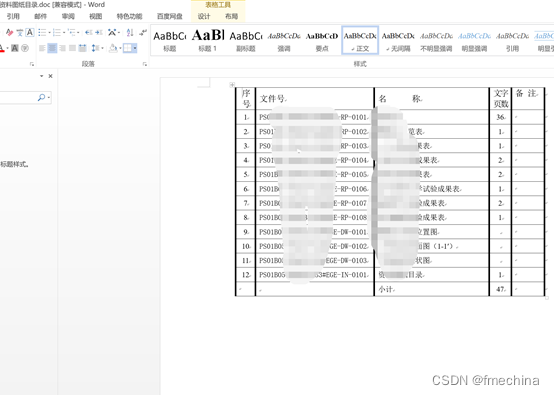The image size is (554, 395).
Task: Apply multilevel list formatting
Action: [72, 33]
